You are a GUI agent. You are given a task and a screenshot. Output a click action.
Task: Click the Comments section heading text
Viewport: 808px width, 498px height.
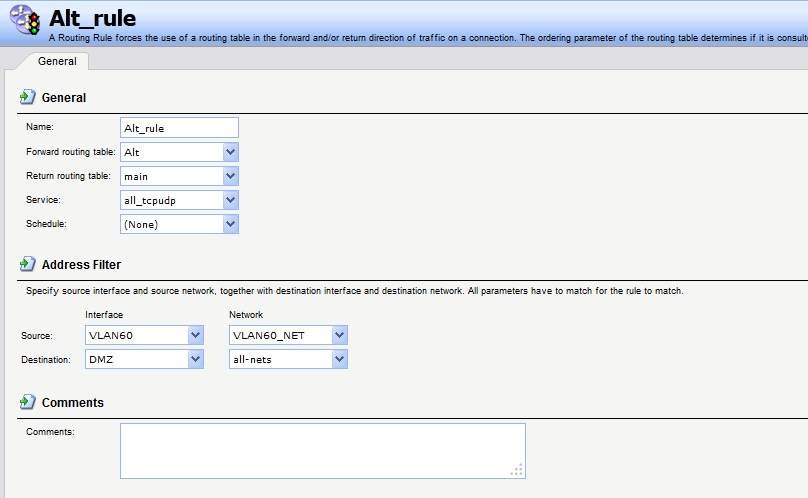coord(72,403)
